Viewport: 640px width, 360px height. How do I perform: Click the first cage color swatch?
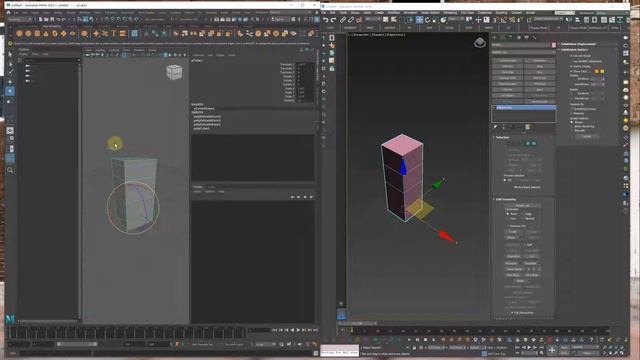(596, 71)
